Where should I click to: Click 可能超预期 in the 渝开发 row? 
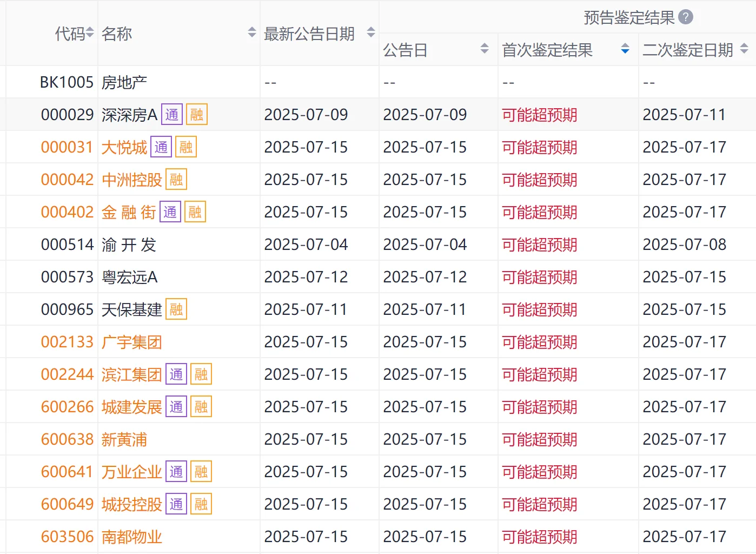[x=540, y=245]
